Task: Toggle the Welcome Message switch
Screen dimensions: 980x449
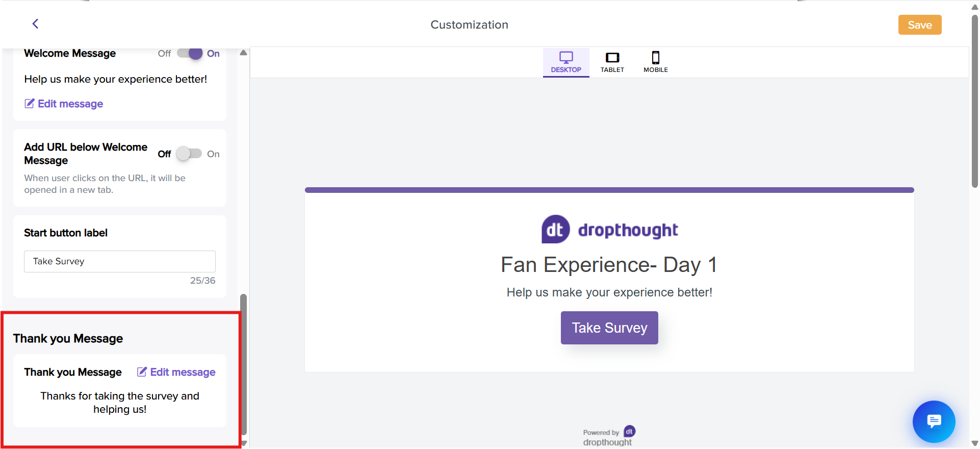Action: pos(190,54)
